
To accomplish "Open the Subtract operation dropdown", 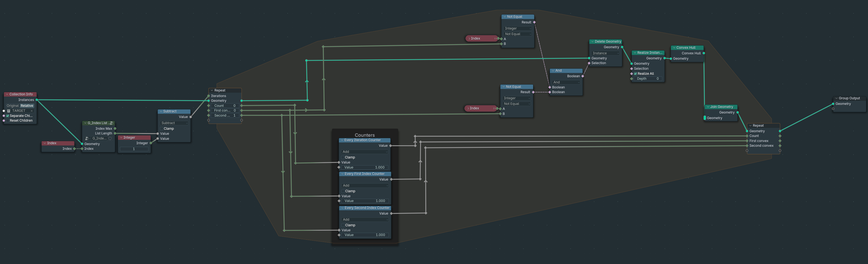I will tap(174, 123).
